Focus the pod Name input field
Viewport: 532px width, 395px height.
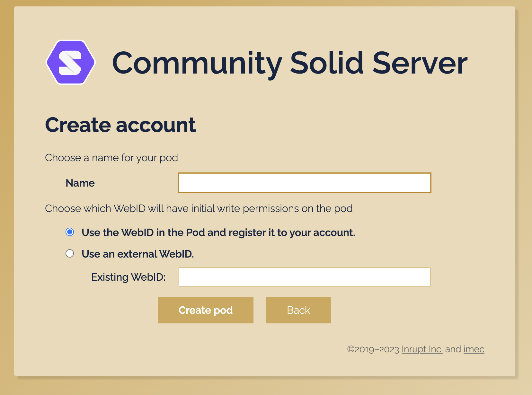click(x=304, y=183)
